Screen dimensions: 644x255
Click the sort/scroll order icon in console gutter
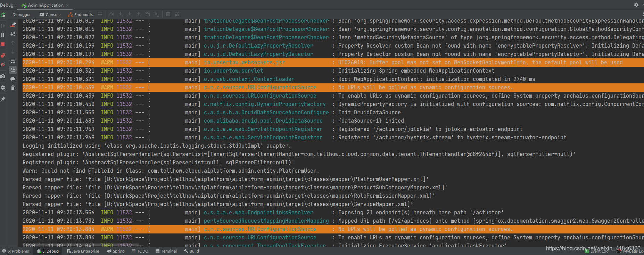pyautogui.click(x=13, y=34)
